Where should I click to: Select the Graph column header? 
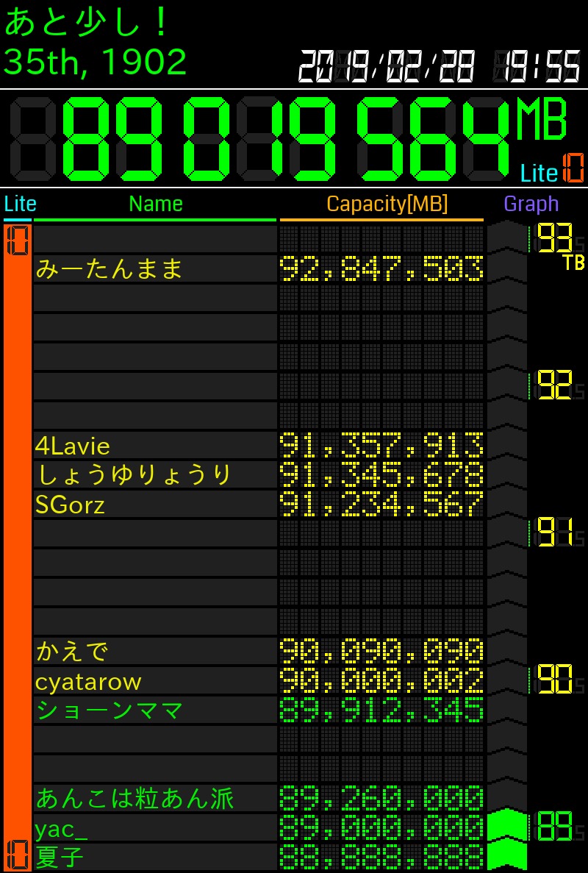coord(531,204)
